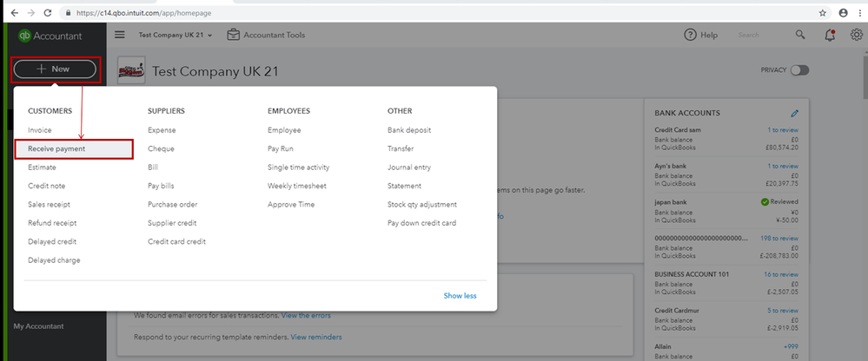Screen dimensions: 868x361
Task: Click the japan bank account name
Action: pyautogui.click(x=671, y=202)
